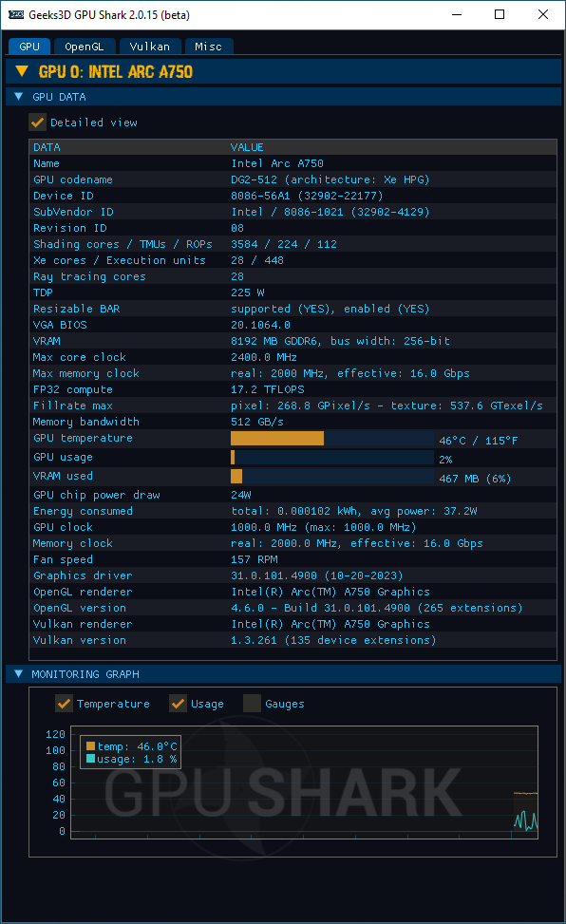The width and height of the screenshot is (566, 924).
Task: Click the usage: 1.8 % legend text
Action: click(137, 759)
